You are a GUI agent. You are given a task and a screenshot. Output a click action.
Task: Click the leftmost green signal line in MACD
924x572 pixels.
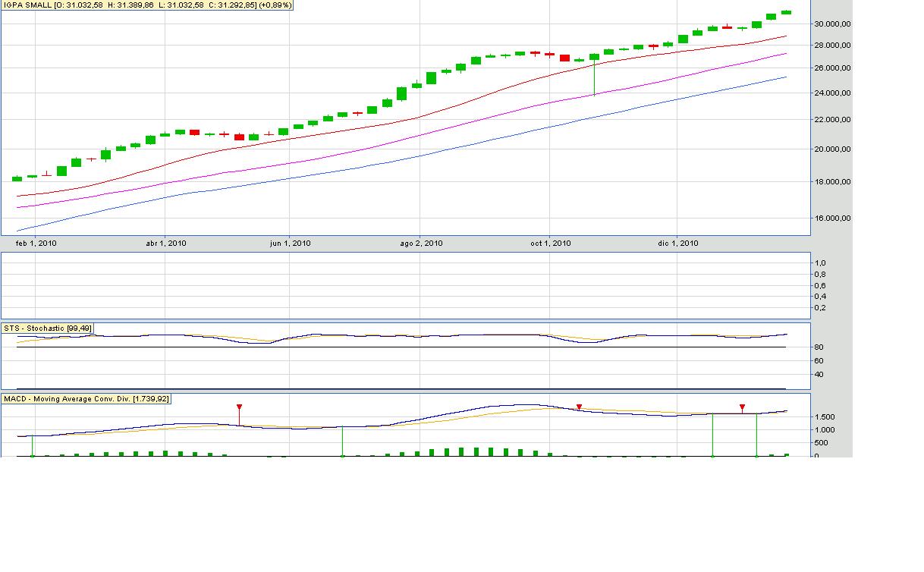tap(32, 446)
